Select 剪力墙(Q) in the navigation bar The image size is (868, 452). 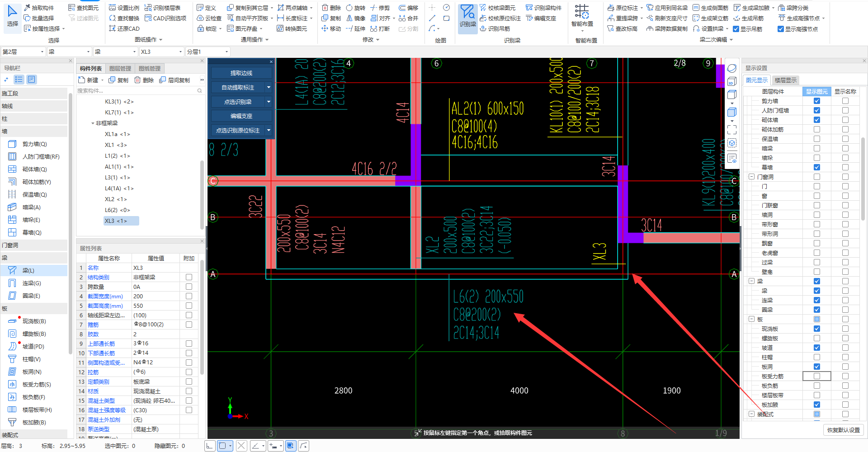point(34,144)
